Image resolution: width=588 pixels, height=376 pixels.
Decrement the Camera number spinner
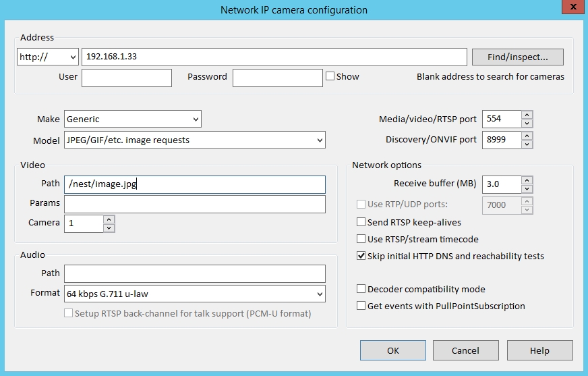pos(109,228)
